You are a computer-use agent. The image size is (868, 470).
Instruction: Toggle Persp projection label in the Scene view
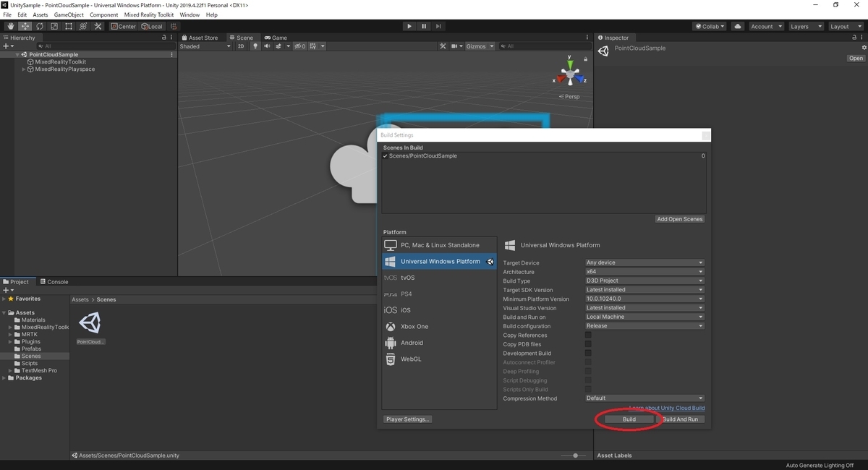click(570, 96)
